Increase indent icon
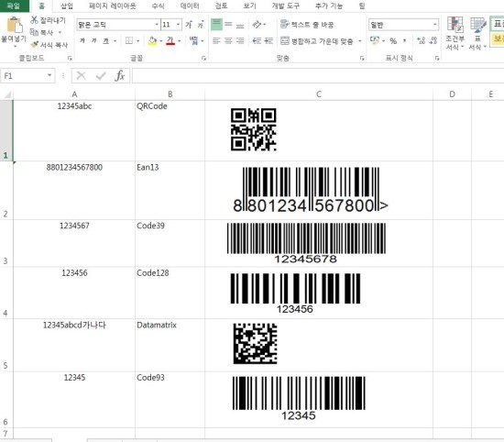This screenshot has width=504, height=442. tap(268, 41)
